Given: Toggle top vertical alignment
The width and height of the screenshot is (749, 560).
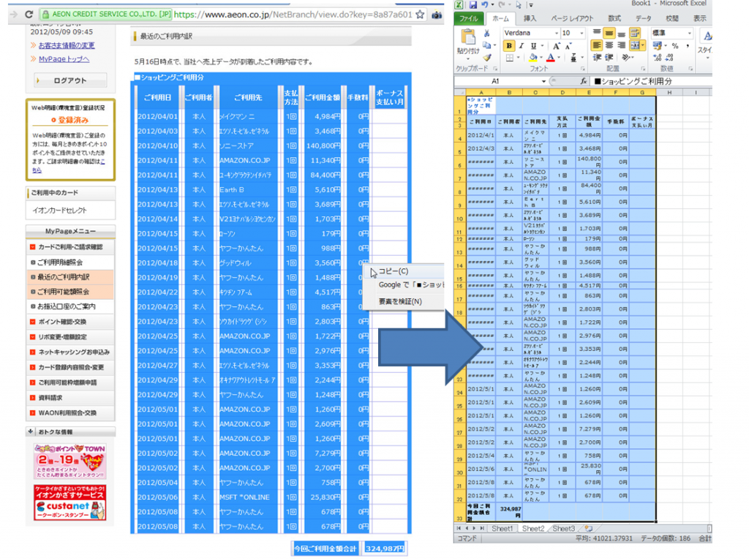Looking at the screenshot, I should tap(597, 33).
